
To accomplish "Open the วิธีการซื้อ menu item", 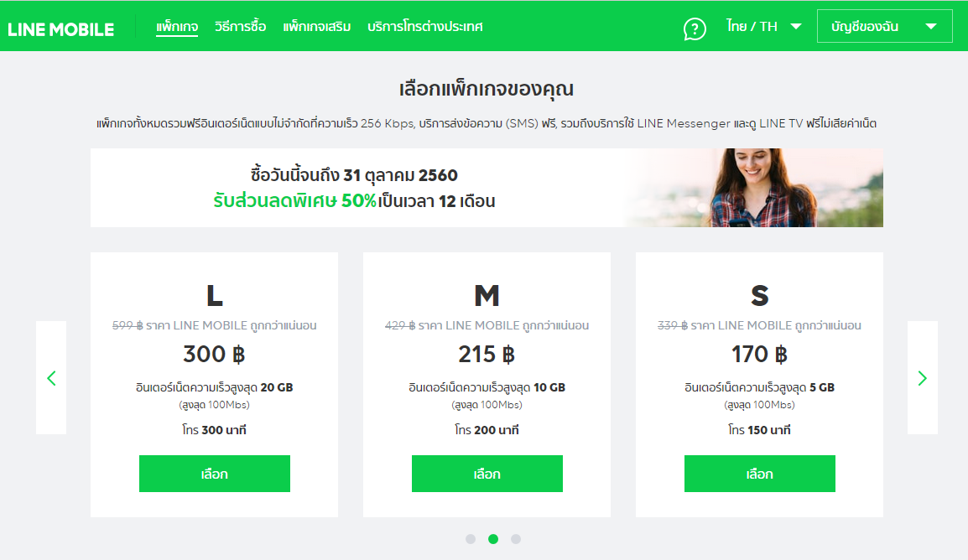I will [x=240, y=27].
